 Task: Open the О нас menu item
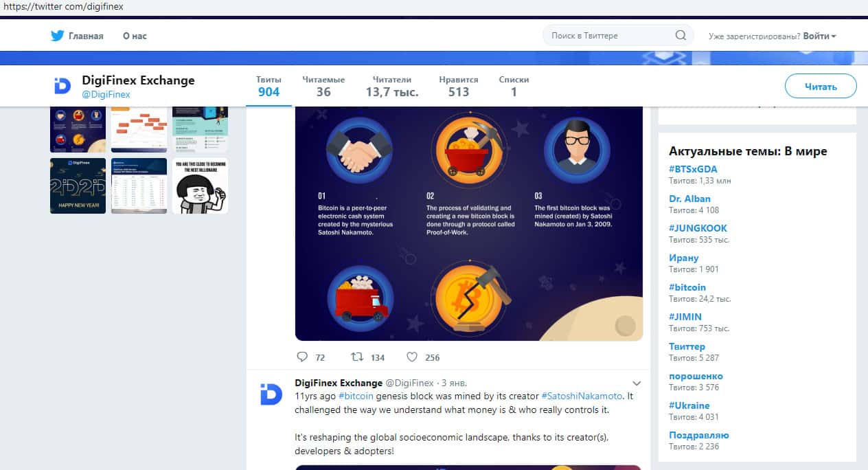(x=135, y=36)
